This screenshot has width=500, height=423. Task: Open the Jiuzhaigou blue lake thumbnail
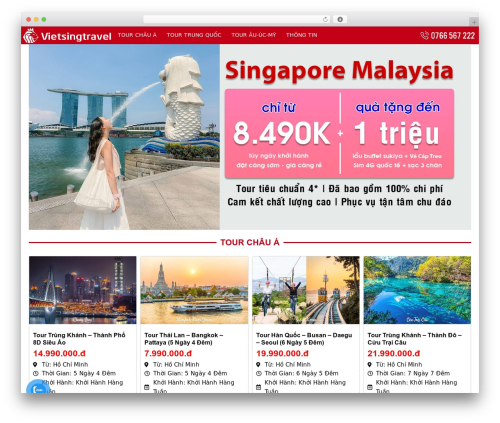417,290
